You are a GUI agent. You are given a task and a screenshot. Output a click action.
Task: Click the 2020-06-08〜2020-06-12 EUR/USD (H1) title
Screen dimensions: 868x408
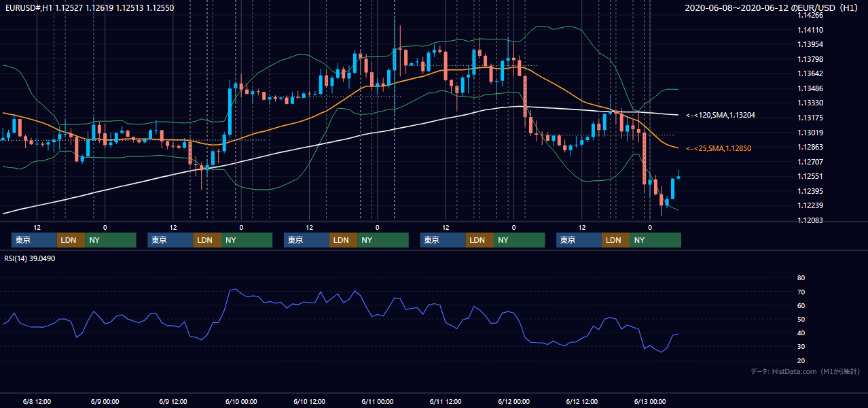[x=772, y=7]
